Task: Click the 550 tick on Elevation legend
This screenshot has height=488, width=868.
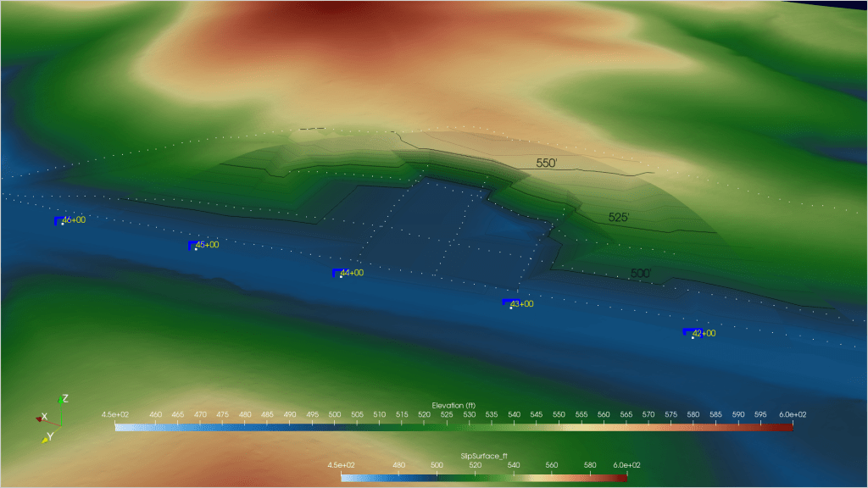Action: pos(559,414)
